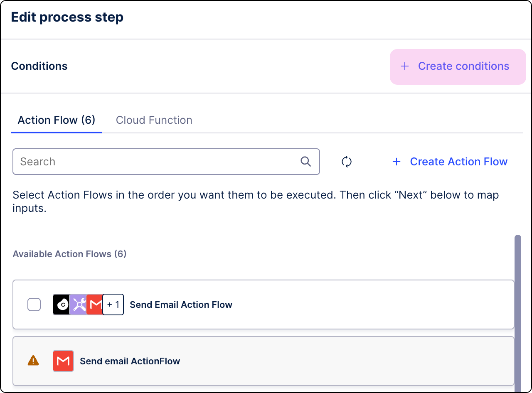532x393 pixels.
Task: Open Create Action Flow
Action: click(458, 162)
